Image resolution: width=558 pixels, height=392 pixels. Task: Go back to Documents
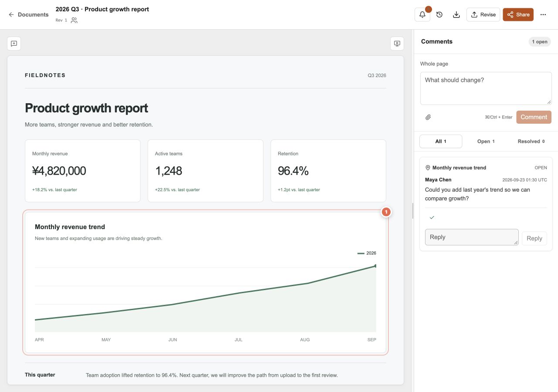tap(28, 14)
